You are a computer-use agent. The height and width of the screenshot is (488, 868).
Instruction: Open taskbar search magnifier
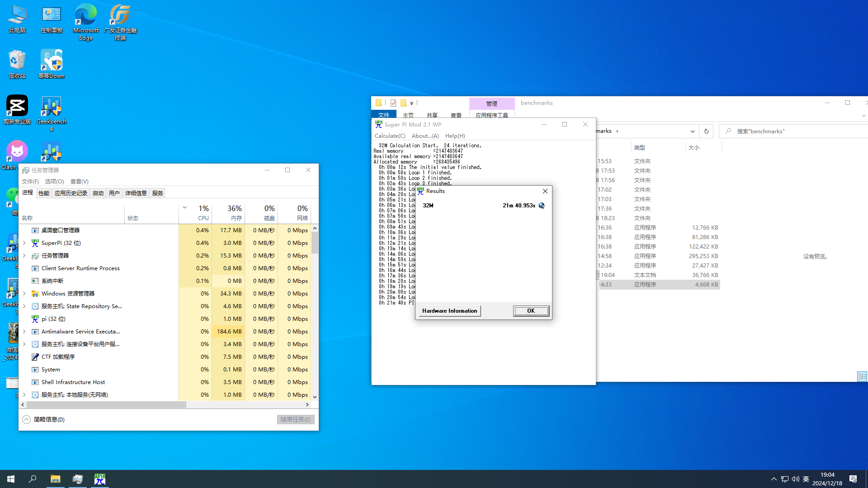tap(33, 479)
